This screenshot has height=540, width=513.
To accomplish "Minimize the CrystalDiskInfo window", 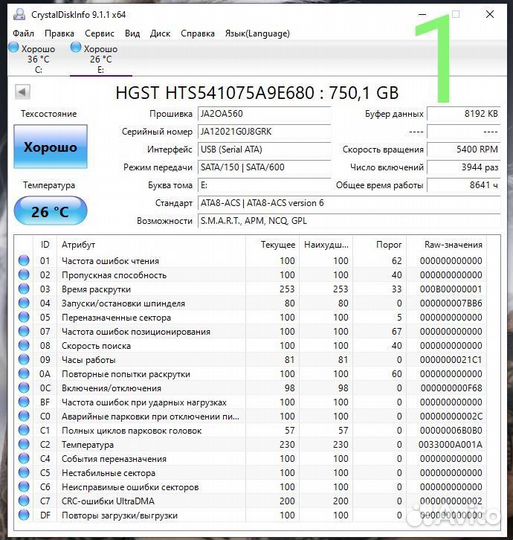I will [422, 14].
